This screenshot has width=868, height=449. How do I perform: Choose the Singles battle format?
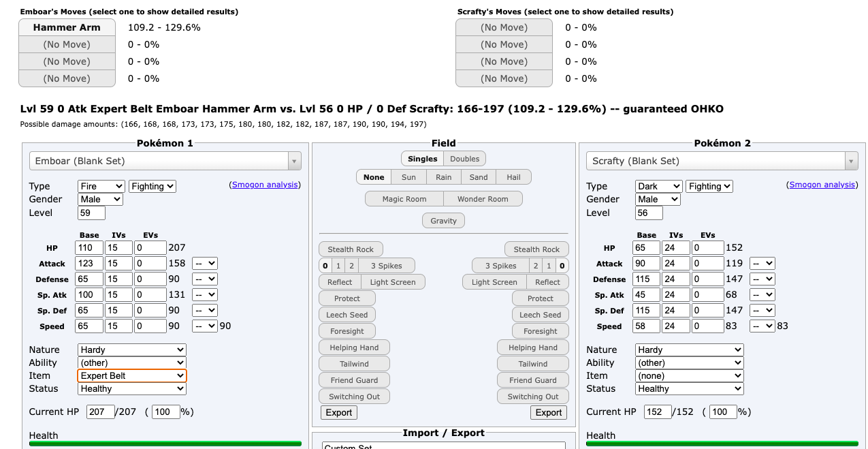pos(422,159)
